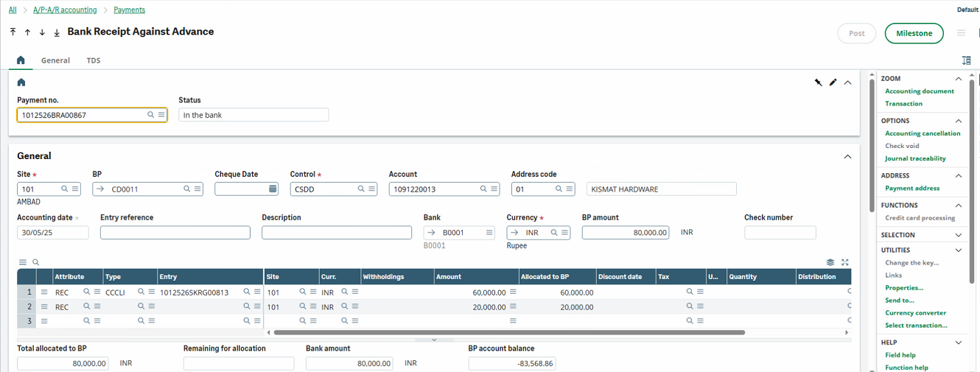The image size is (980, 372).
Task: Click the grid horizontal scrollbar
Action: [516, 333]
